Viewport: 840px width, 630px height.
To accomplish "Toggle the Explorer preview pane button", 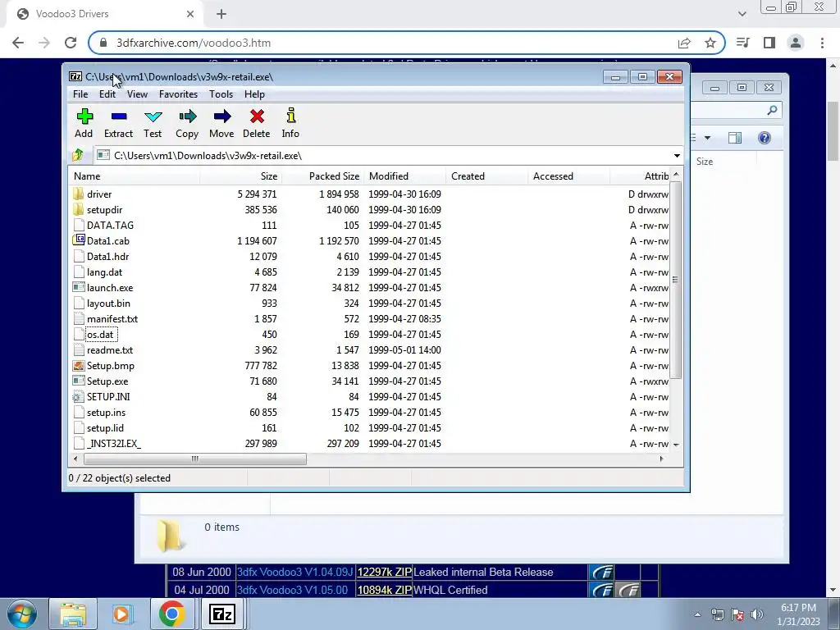I will coord(735,138).
